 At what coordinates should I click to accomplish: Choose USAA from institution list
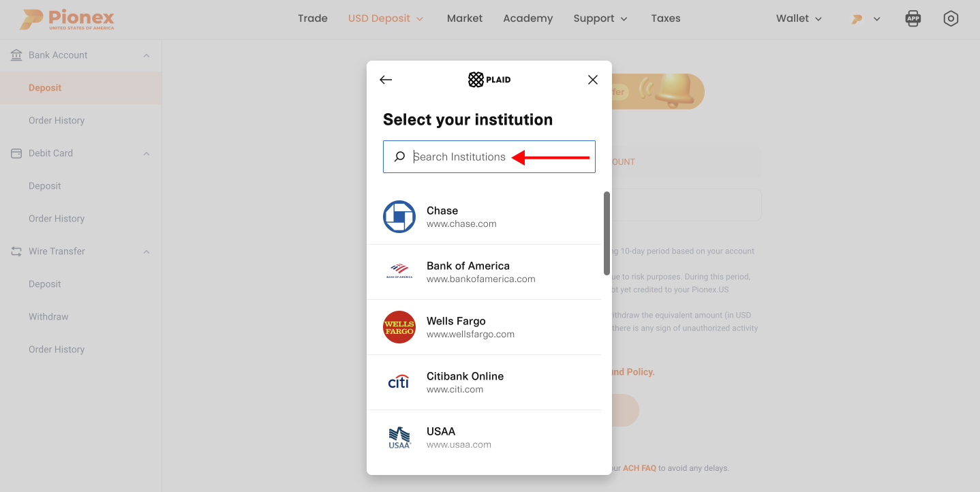(484, 437)
